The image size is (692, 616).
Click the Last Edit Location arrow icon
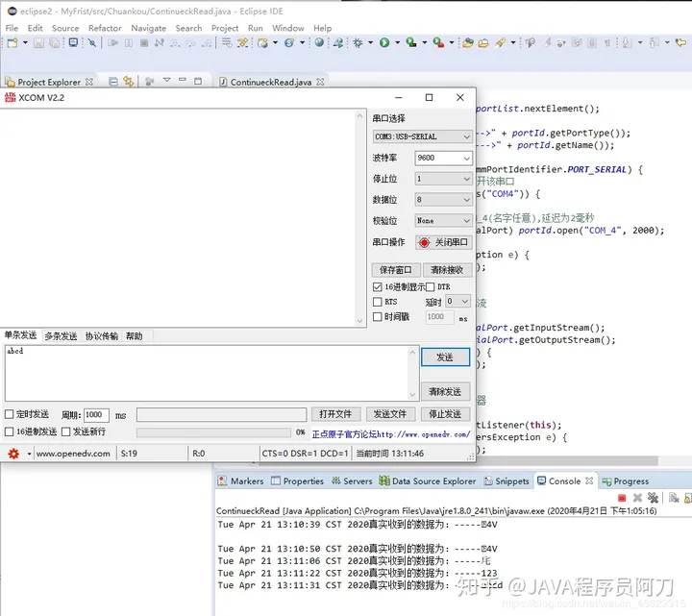(681, 43)
